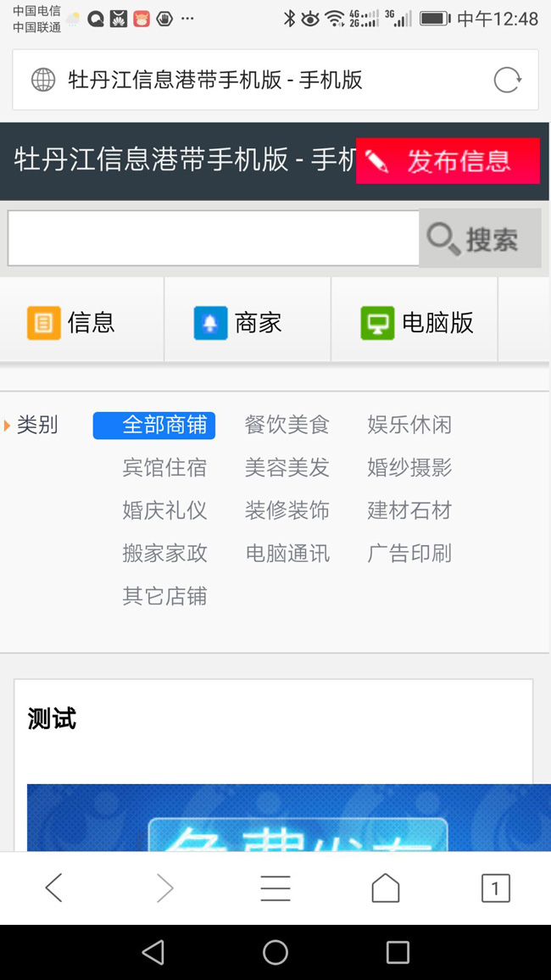
Task: Tap the Android recent apps square
Action: click(398, 953)
